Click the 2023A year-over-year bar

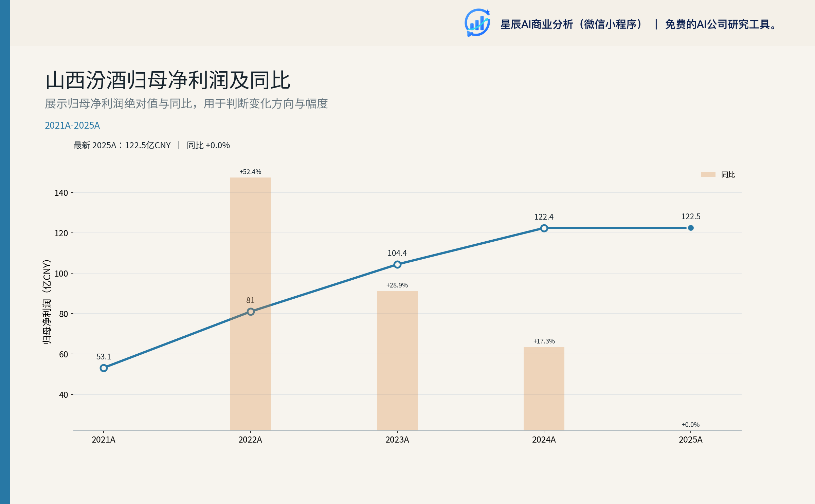coord(397,360)
